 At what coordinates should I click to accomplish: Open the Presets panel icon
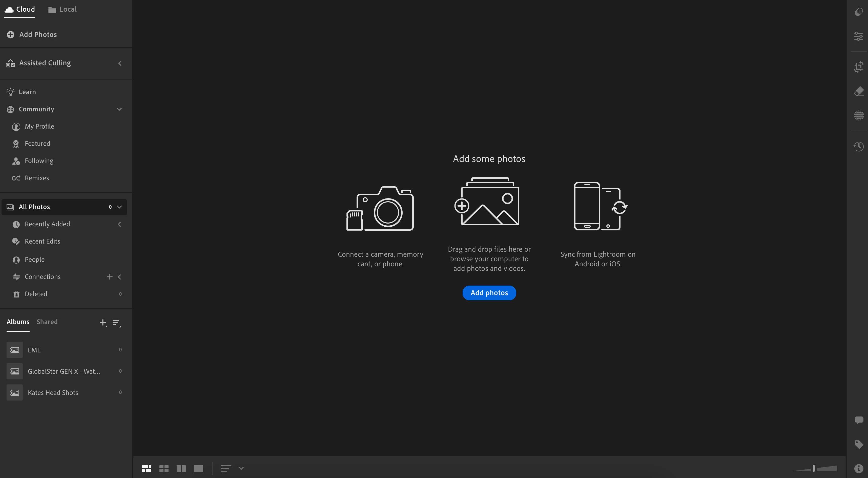pyautogui.click(x=859, y=12)
